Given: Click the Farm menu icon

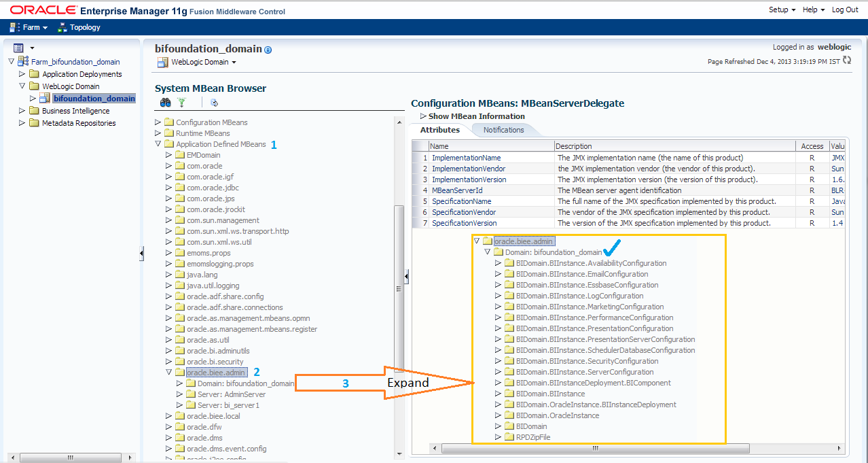Looking at the screenshot, I should point(14,27).
